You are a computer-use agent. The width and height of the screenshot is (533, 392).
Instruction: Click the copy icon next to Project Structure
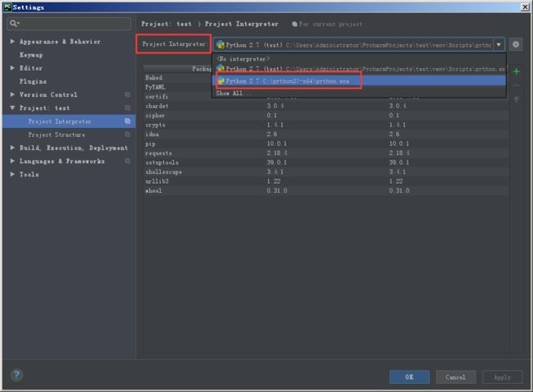pyautogui.click(x=127, y=134)
